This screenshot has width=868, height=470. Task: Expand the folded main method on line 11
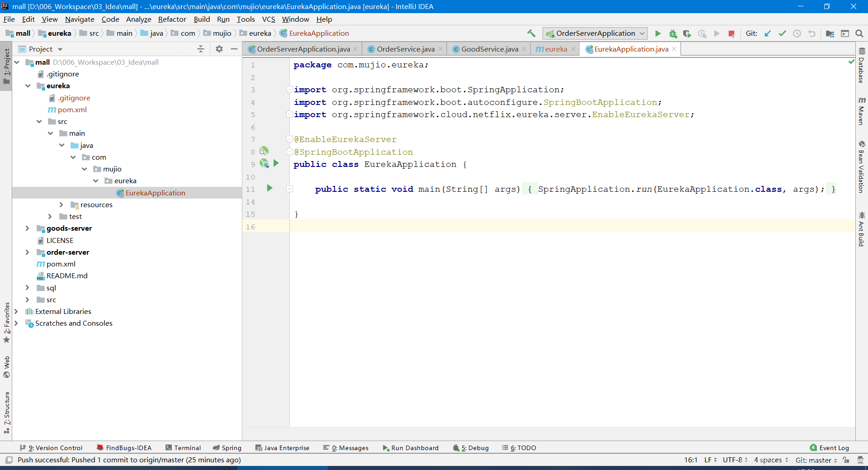click(289, 189)
